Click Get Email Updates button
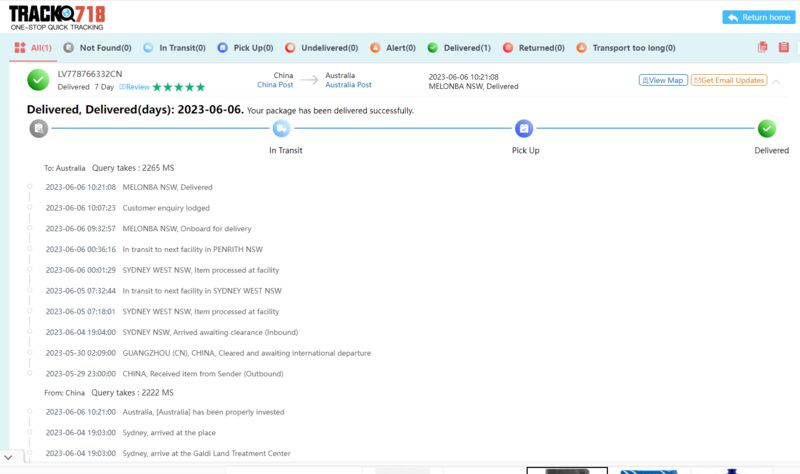Image resolution: width=800 pixels, height=474 pixels. click(x=729, y=80)
